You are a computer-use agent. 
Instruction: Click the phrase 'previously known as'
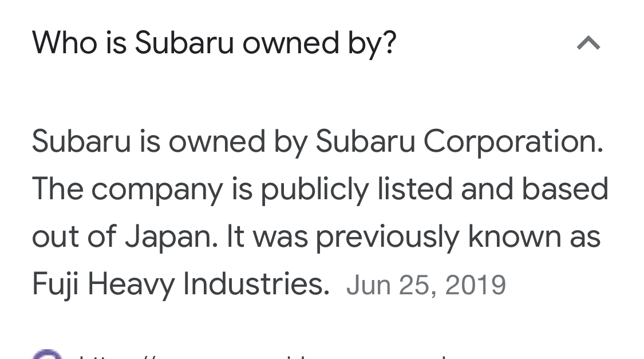pyautogui.click(x=458, y=238)
